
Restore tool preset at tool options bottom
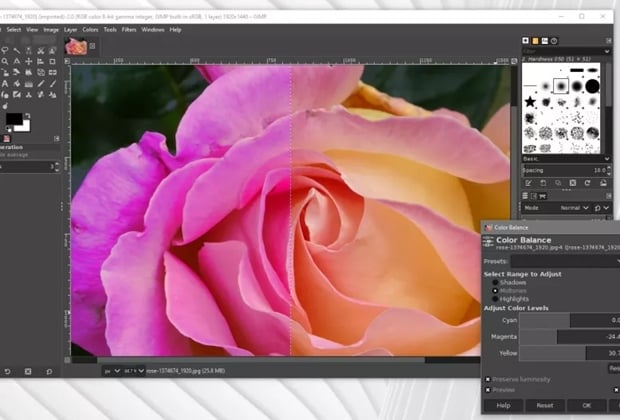coord(8,372)
